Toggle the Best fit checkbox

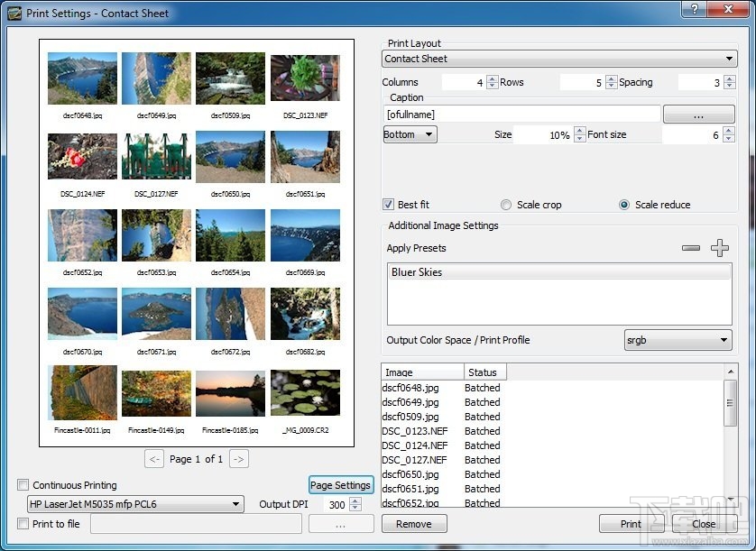click(388, 204)
